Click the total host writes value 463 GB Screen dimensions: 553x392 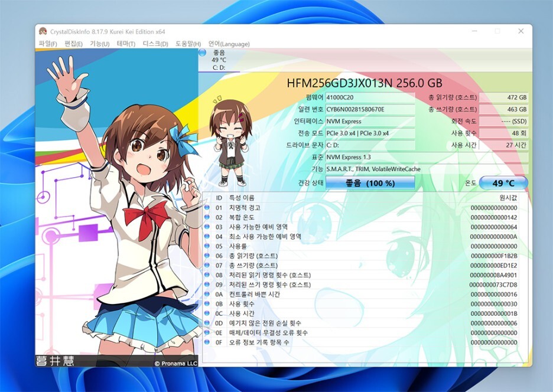(503, 109)
